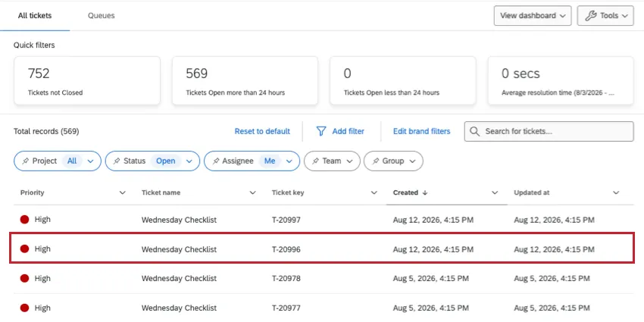644x322 pixels.
Task: Click the Reset to default link
Action: [x=262, y=131]
